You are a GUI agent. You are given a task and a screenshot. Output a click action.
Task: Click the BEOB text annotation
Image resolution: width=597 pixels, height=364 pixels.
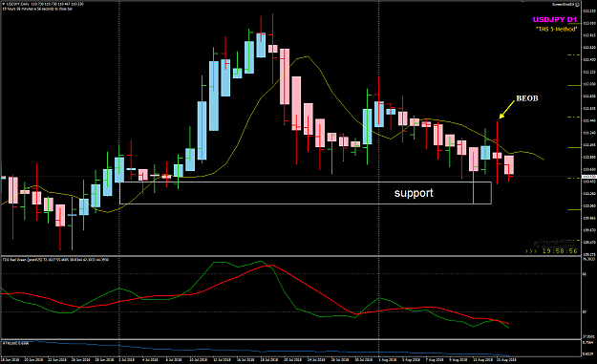coord(527,98)
